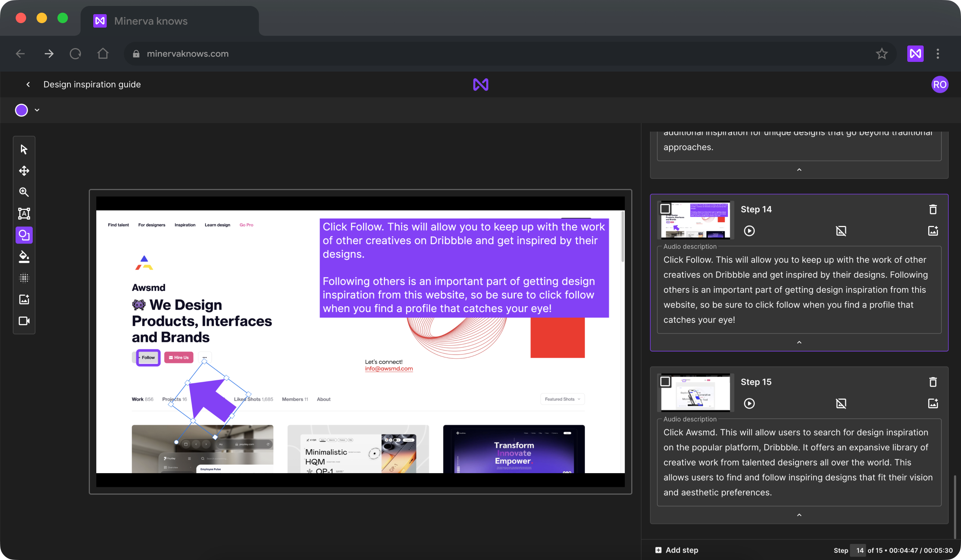961x560 pixels.
Task: Play Step 14 audio
Action: tap(749, 231)
